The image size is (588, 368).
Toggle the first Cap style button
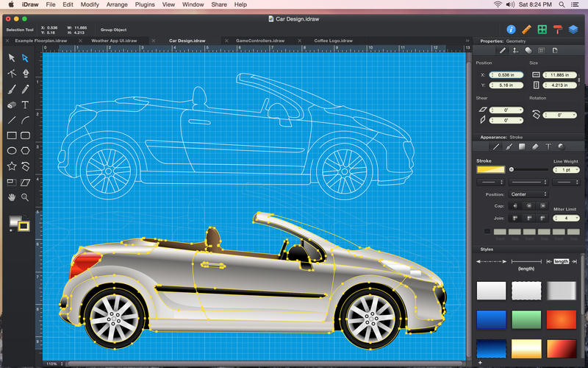tap(514, 206)
